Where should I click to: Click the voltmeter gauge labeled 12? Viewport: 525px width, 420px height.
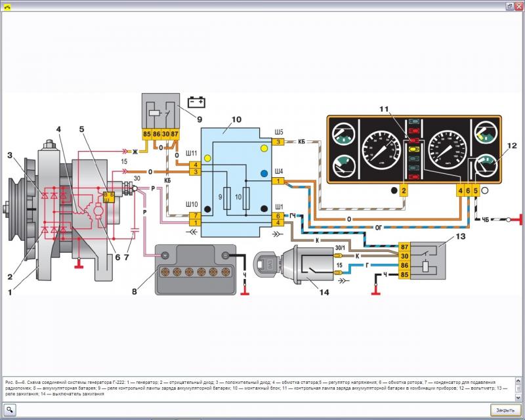click(x=485, y=164)
